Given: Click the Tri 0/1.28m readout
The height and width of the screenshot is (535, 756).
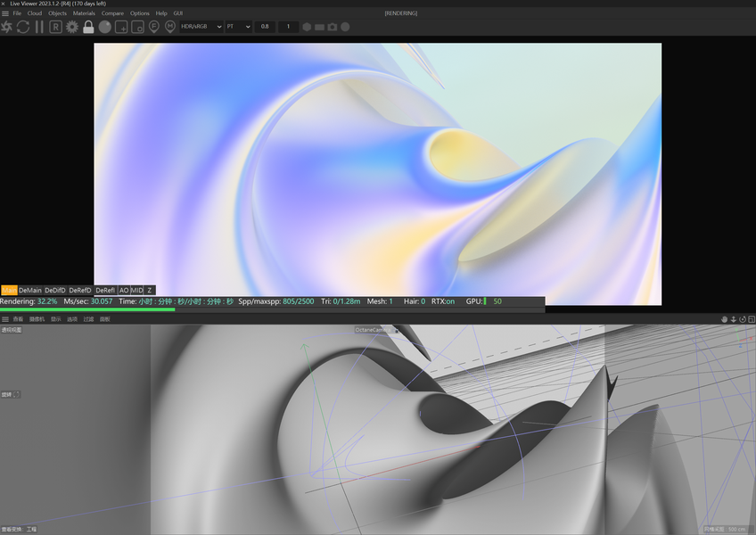Looking at the screenshot, I should click(341, 301).
